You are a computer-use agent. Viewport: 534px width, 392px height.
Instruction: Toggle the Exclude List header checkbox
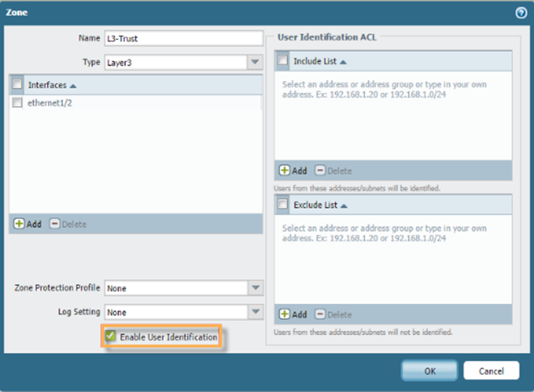283,204
